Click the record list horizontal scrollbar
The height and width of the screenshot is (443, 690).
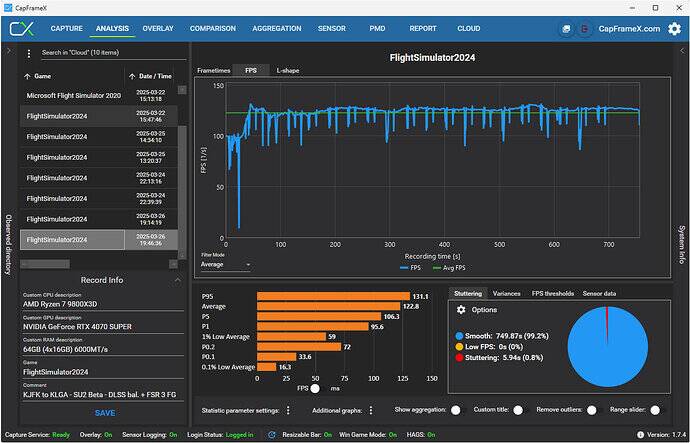click(45, 264)
